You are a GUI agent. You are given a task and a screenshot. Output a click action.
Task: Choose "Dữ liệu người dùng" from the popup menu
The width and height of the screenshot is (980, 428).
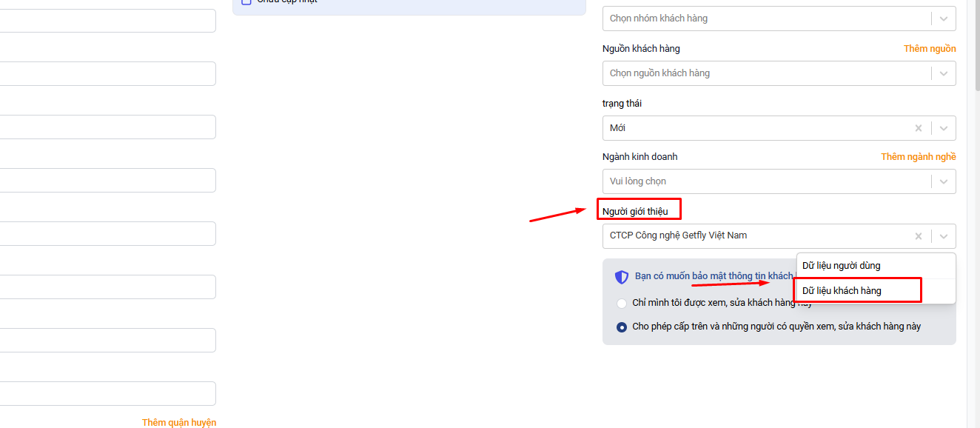click(x=841, y=266)
